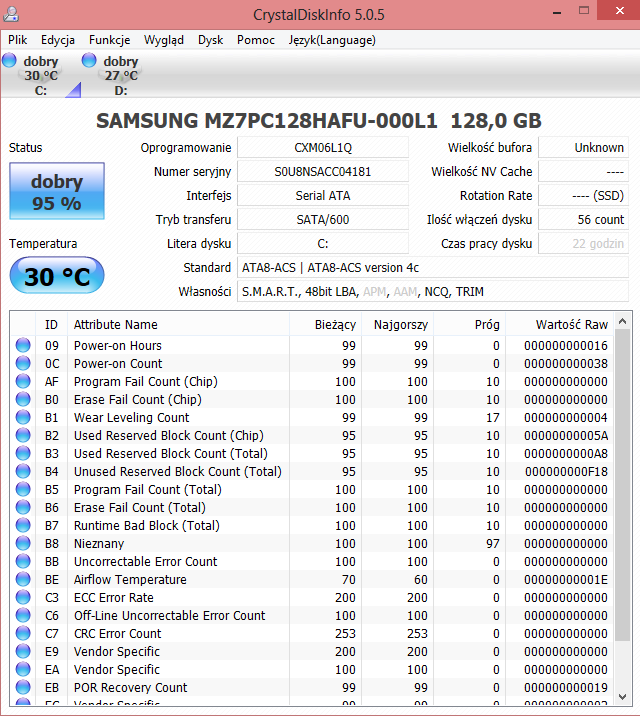Image resolution: width=640 pixels, height=716 pixels.
Task: Click status icon of Program Fail Count (Chip)
Action: click(x=23, y=381)
